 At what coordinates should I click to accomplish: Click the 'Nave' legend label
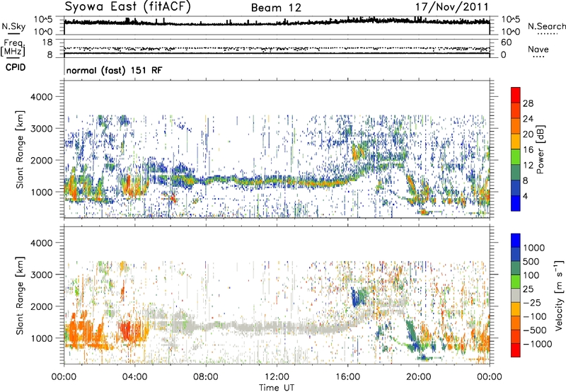(x=538, y=49)
